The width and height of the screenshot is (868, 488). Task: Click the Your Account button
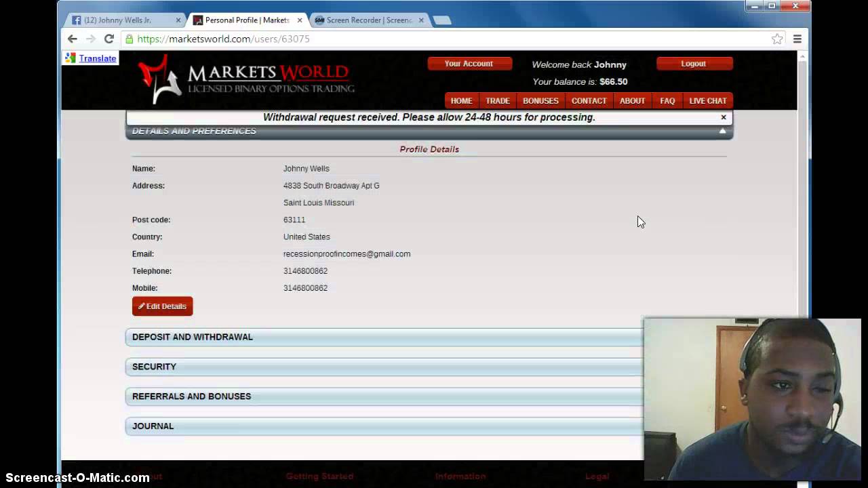tap(469, 64)
